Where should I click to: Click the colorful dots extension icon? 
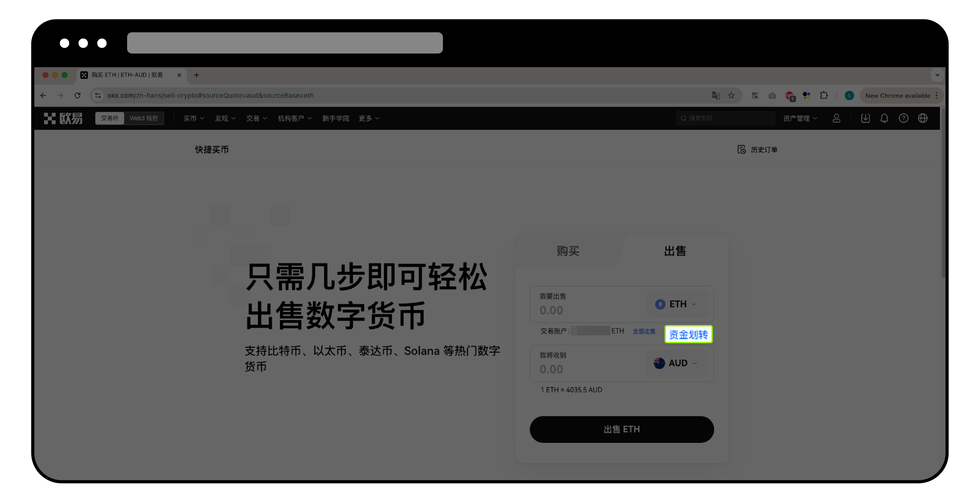807,95
